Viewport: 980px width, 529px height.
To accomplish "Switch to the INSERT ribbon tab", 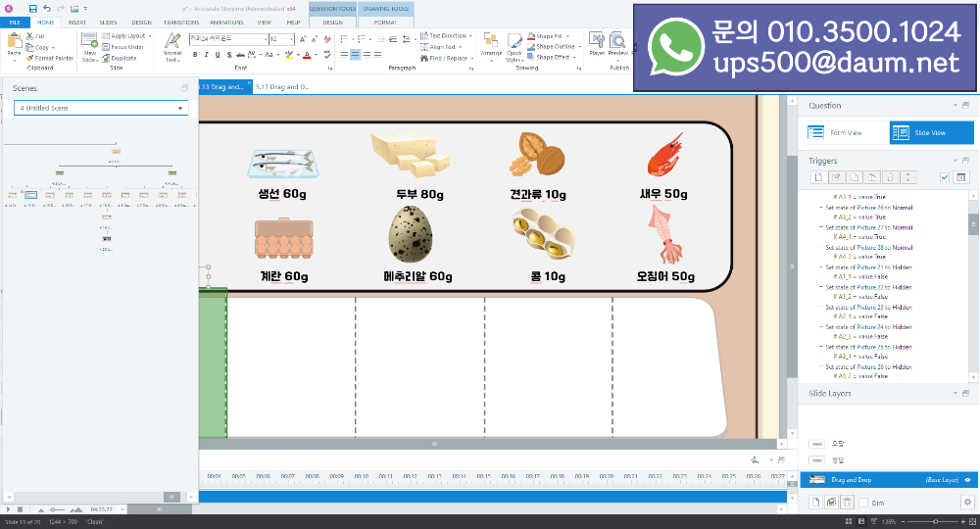I will (76, 23).
